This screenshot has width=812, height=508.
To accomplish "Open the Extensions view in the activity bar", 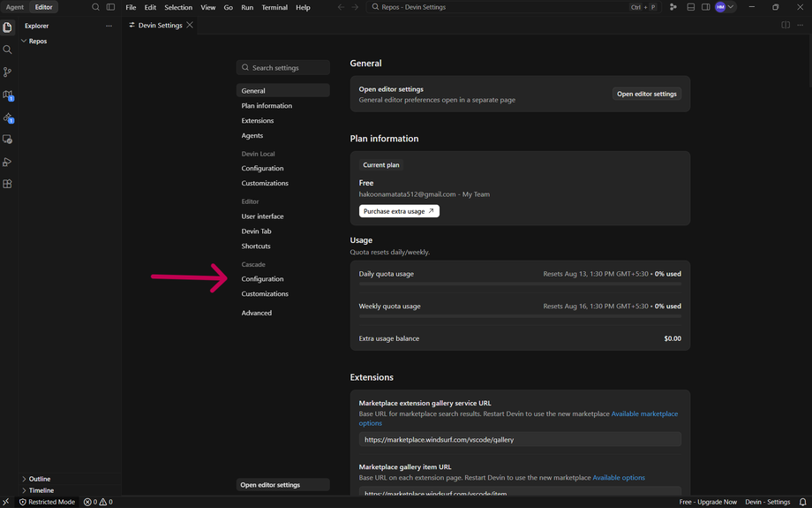I will coord(7,184).
